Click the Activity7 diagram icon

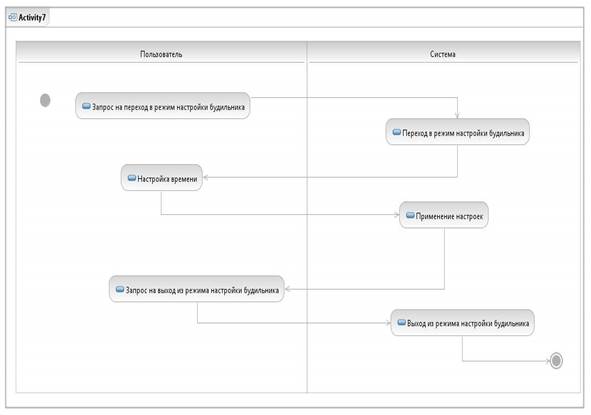click(13, 17)
